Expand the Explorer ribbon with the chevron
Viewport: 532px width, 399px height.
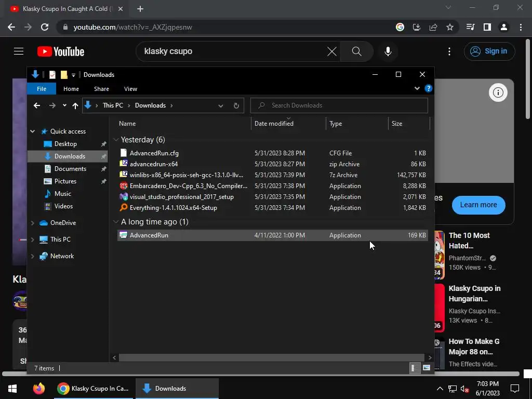pos(417,88)
